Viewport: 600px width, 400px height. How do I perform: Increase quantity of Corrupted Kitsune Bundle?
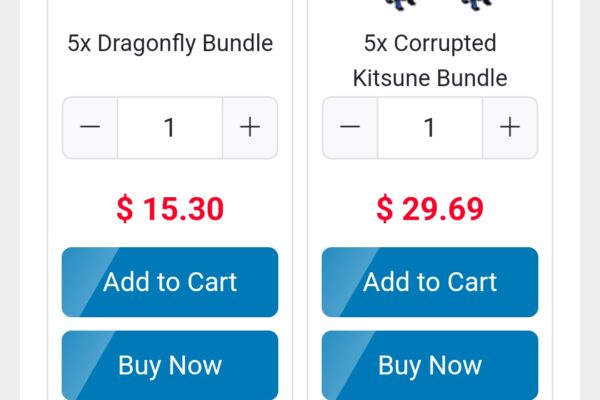point(510,127)
